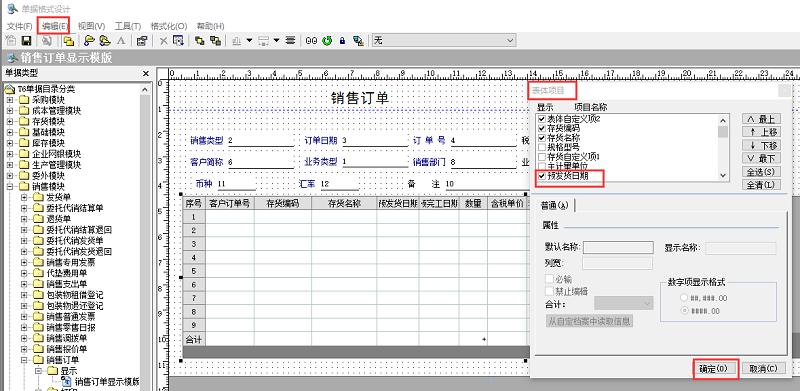The width and height of the screenshot is (800, 391).
Task: Click the delete X toolbar icon
Action: pyautogui.click(x=164, y=40)
